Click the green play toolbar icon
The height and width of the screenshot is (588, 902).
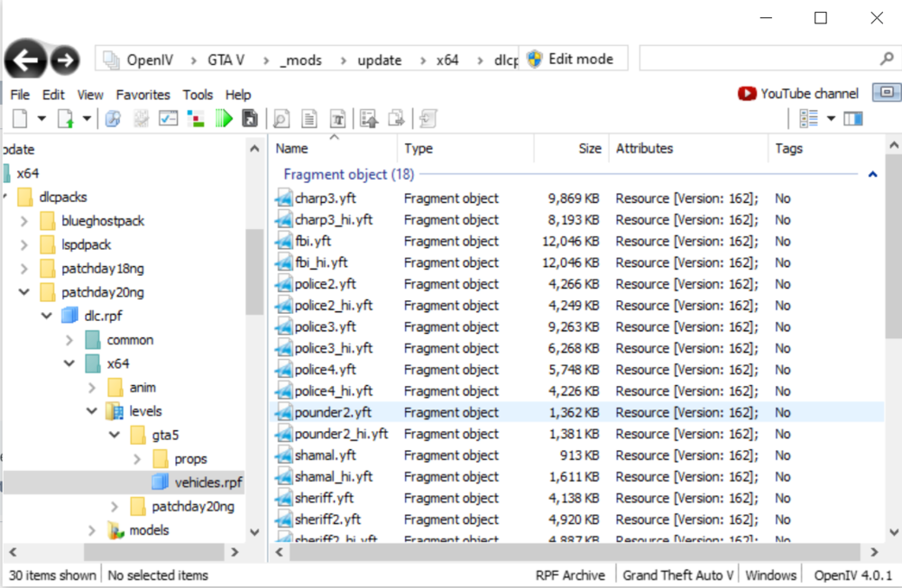[x=224, y=118]
